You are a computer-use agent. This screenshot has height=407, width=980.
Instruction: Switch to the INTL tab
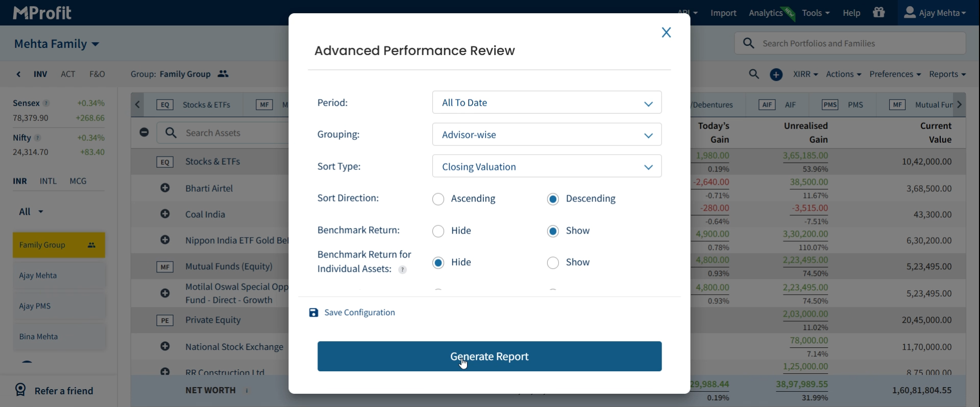tap(48, 181)
